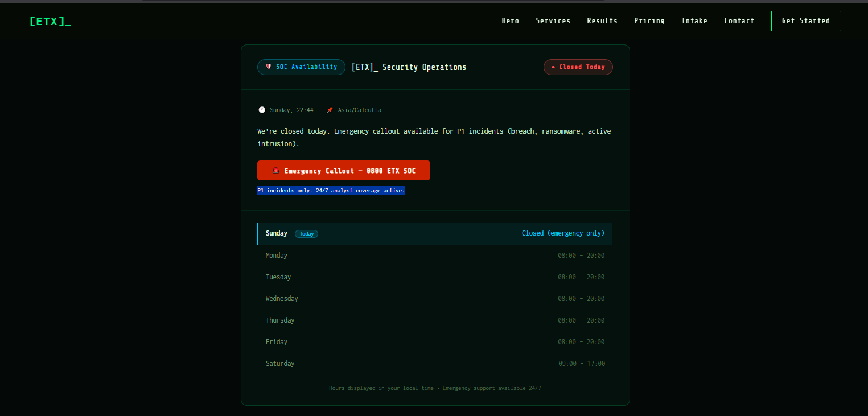Click the Get Started button
The width and height of the screenshot is (868, 416).
tap(806, 21)
